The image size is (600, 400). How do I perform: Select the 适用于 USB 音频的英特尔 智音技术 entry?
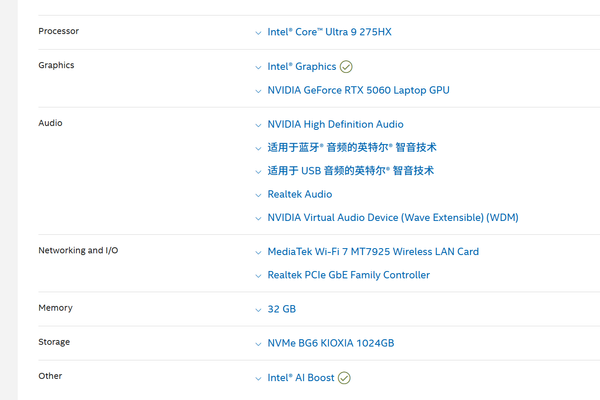tap(350, 171)
